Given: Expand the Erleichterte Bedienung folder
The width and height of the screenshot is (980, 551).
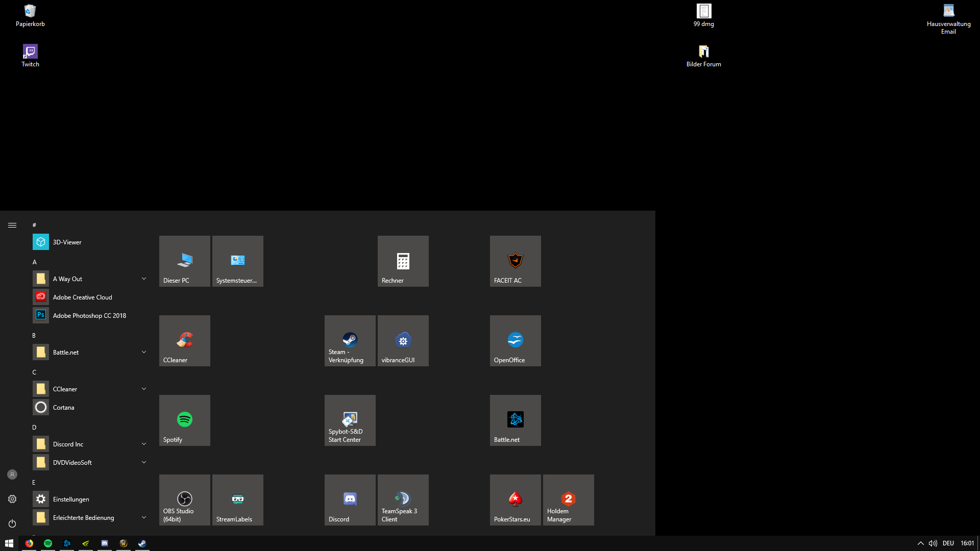Looking at the screenshot, I should [91, 517].
